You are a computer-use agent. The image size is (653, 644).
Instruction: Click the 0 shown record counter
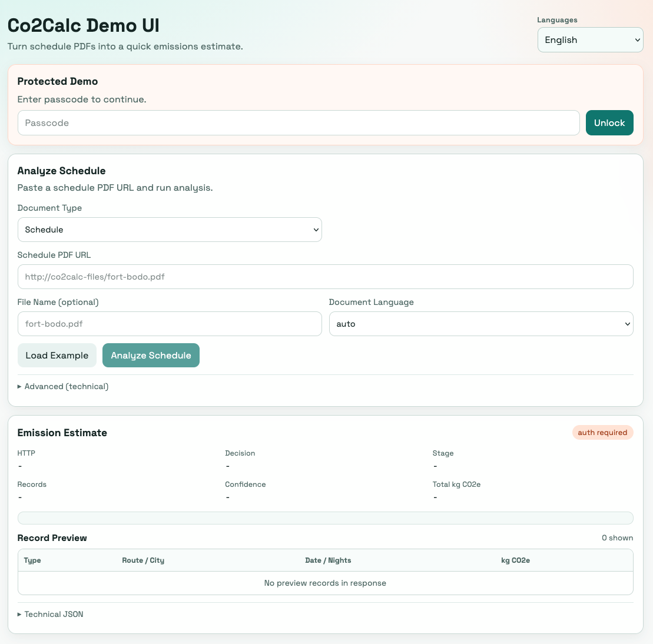pos(617,538)
